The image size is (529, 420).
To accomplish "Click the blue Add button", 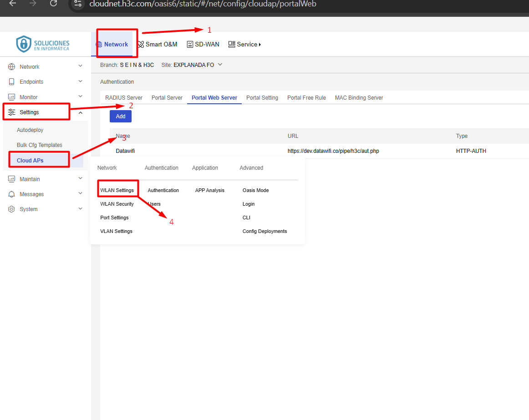I will click(x=121, y=116).
